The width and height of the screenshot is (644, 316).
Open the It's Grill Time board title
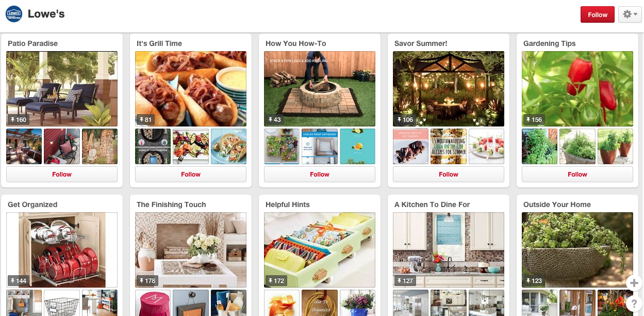coord(159,43)
